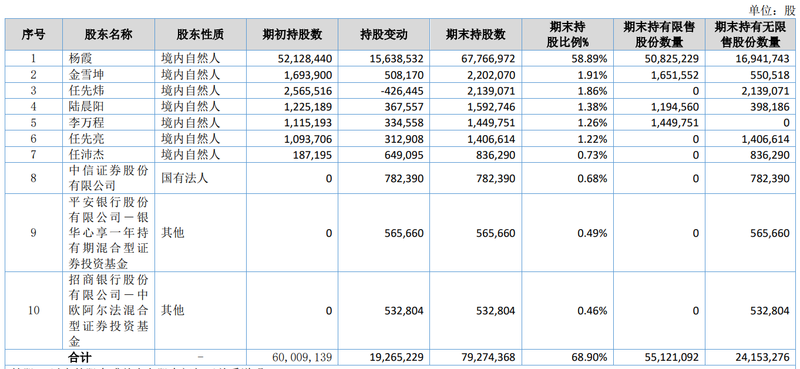
Task: Select shareholder 中信证券股份有限公司 cell
Action: coord(108,178)
